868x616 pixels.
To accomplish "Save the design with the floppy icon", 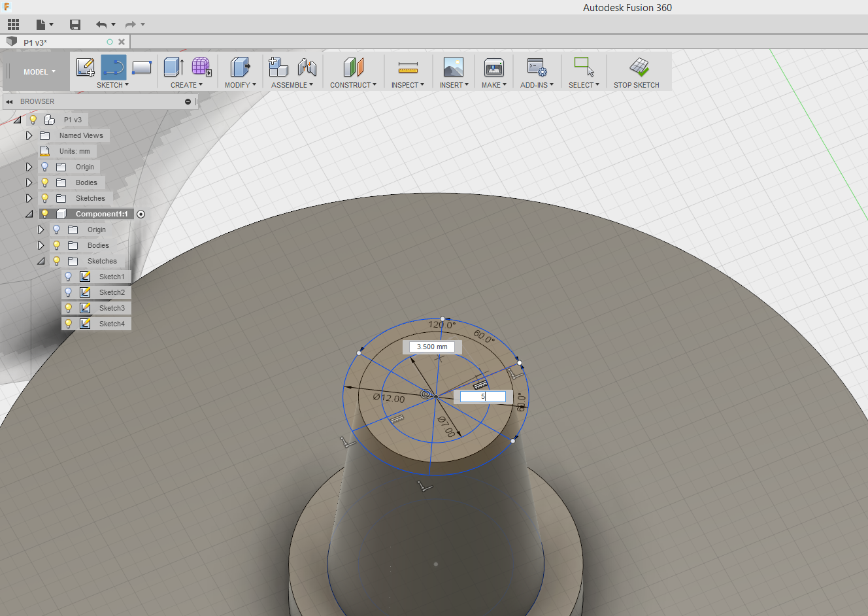I will point(75,24).
